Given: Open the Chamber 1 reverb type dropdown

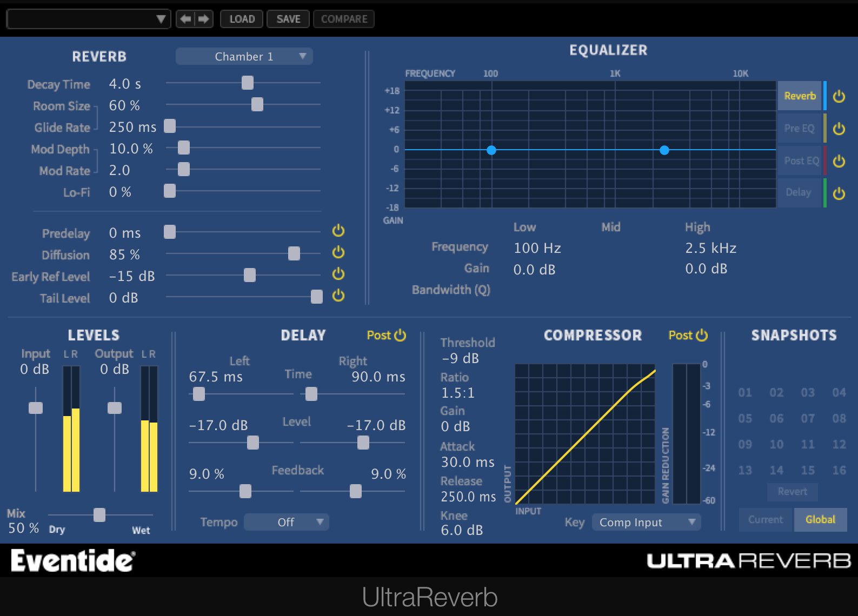Looking at the screenshot, I should [x=244, y=56].
